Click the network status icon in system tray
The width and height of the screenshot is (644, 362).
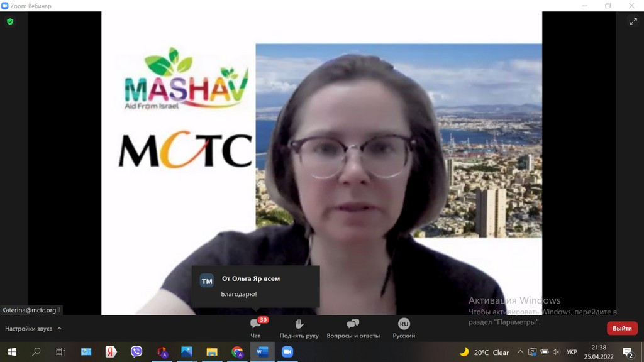[532, 352]
